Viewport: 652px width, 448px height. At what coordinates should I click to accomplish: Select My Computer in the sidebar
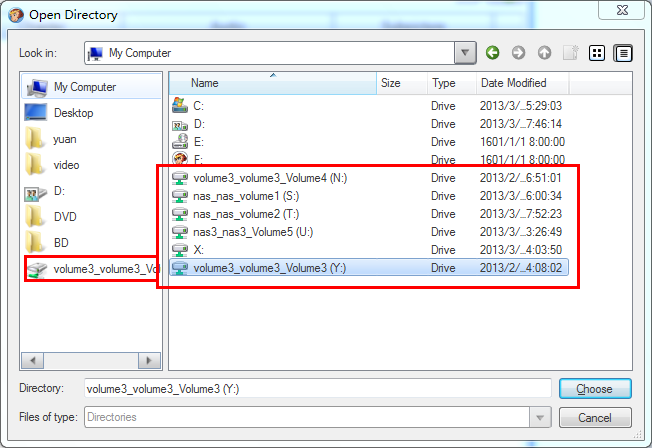tap(91, 87)
